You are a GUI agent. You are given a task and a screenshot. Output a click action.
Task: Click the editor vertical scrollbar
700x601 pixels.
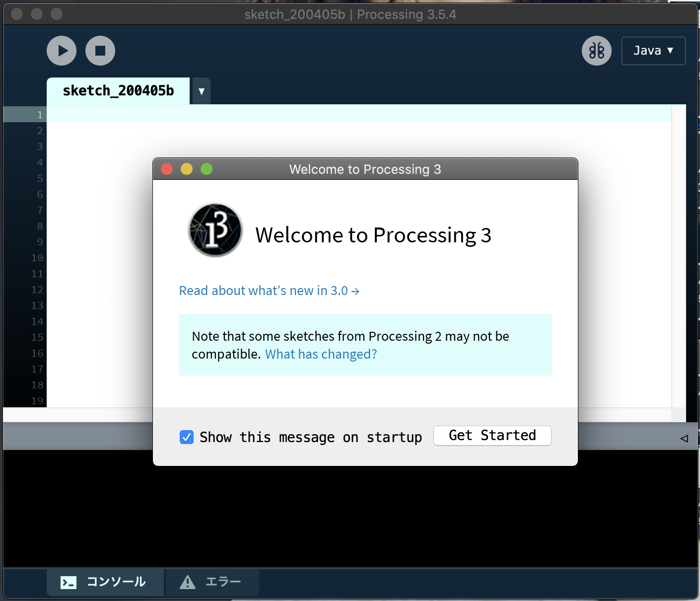tap(679, 256)
